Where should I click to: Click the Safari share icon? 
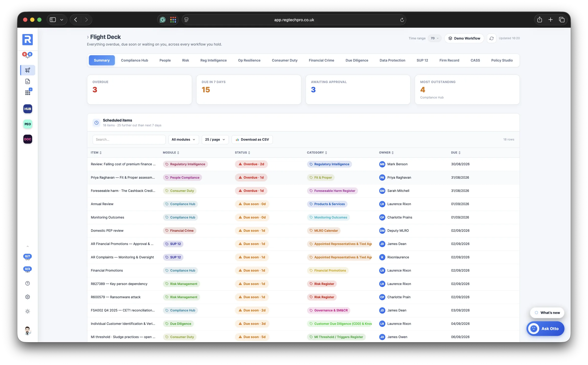539,20
